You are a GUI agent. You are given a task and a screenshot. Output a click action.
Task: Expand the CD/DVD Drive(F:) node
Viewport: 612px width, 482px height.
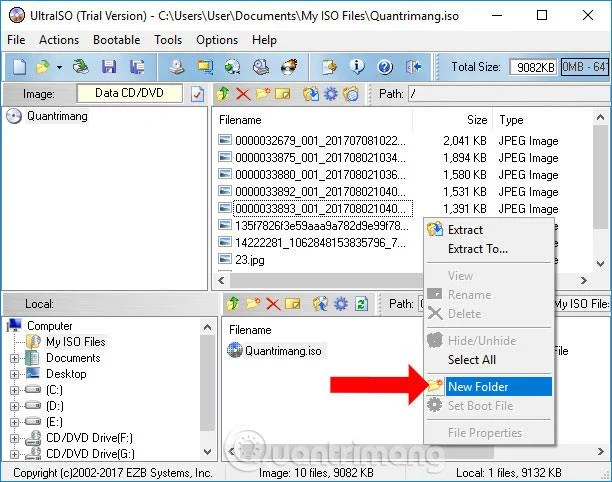point(14,438)
